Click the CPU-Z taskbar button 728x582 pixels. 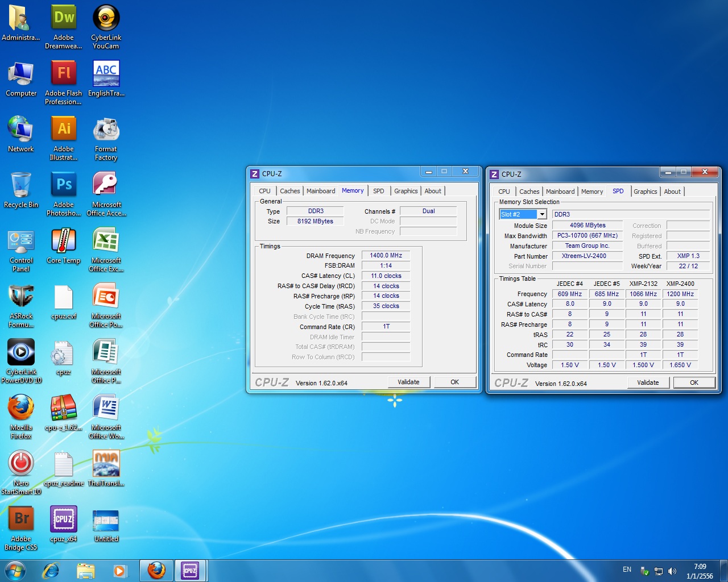190,570
